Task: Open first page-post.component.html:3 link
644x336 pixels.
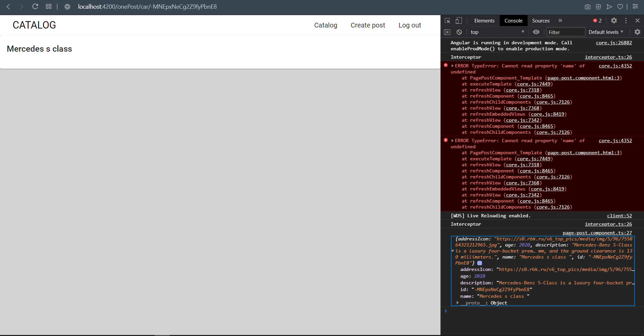Action: [583, 78]
